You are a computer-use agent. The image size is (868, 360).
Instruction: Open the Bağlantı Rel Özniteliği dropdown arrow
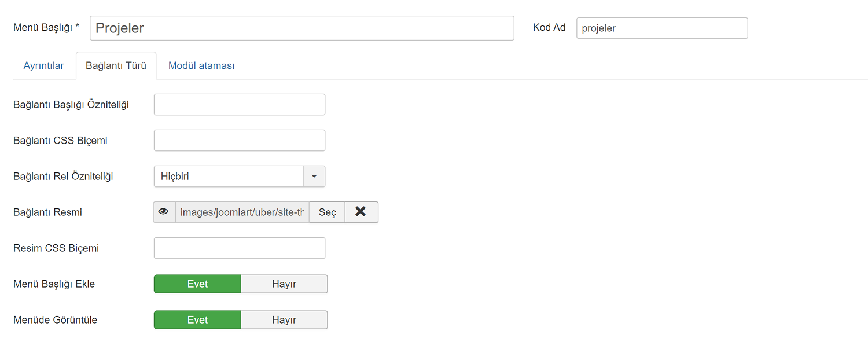[x=314, y=177]
